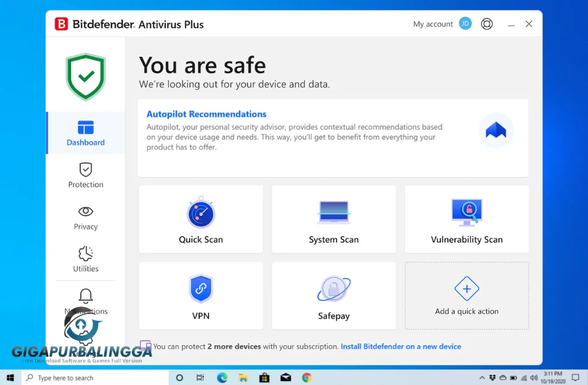Launch the Safepay quick action

point(334,296)
